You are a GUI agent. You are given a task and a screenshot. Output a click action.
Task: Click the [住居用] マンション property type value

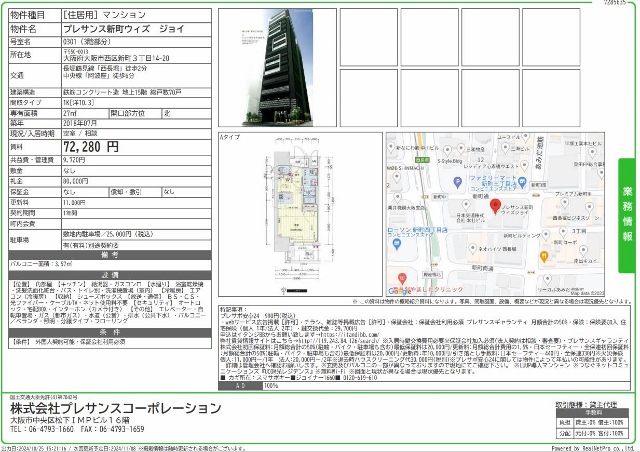pyautogui.click(x=104, y=15)
